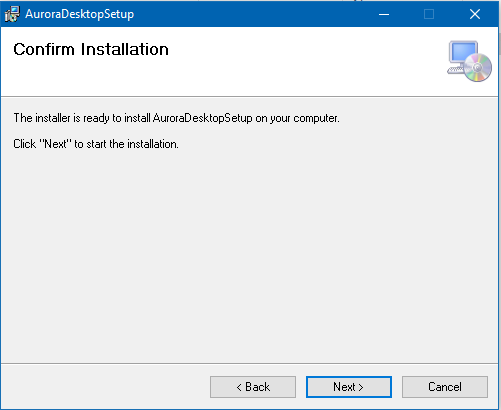Cancel the AuroraDesktopSetup installation
This screenshot has height=410, width=501.
coord(445,387)
